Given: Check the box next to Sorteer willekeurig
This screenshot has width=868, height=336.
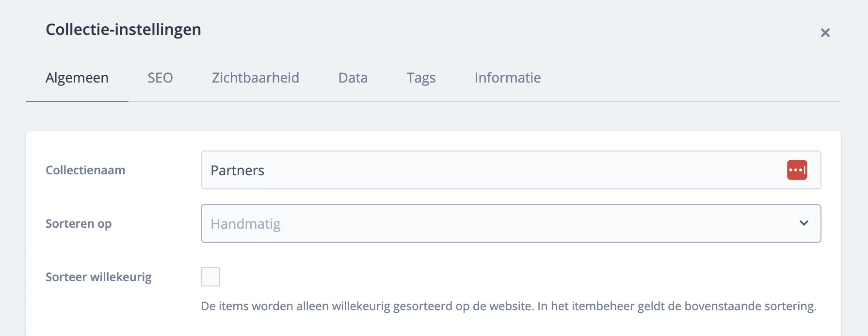Looking at the screenshot, I should [210, 276].
